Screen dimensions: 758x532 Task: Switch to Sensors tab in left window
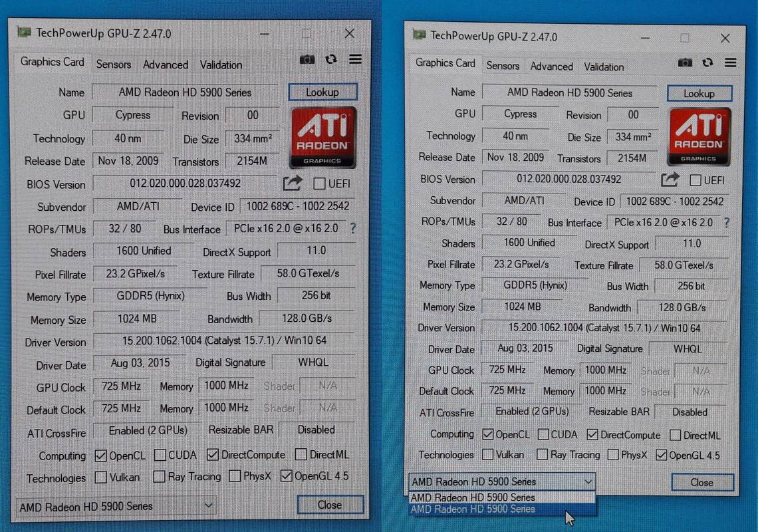[114, 65]
